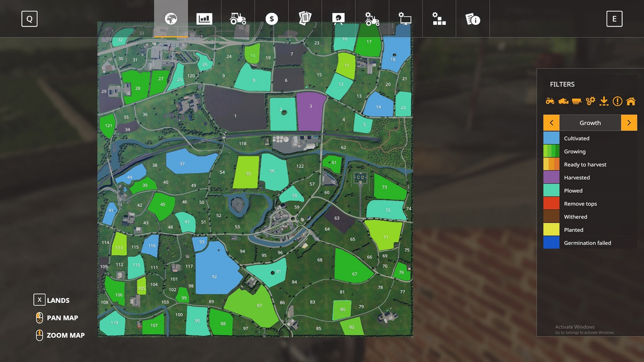
Task: Click the Q previous page key
Action: point(29,19)
